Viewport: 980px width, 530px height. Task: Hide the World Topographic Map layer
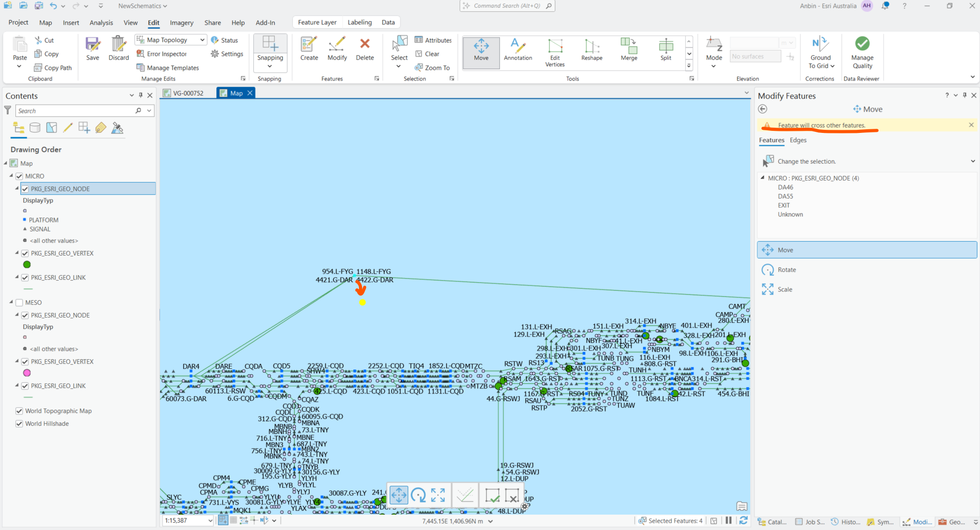click(x=19, y=411)
